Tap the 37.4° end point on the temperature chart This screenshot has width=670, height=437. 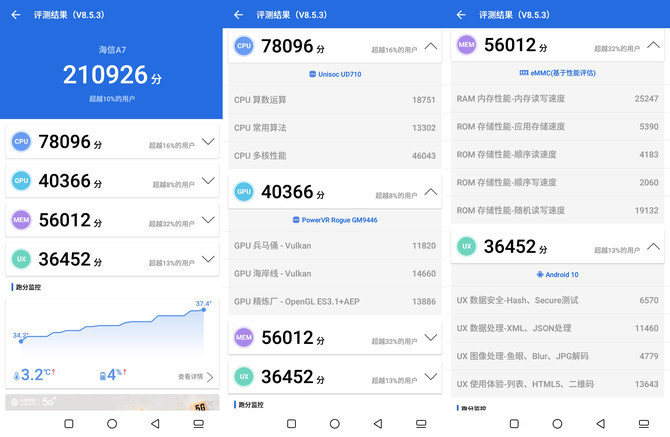[204, 309]
